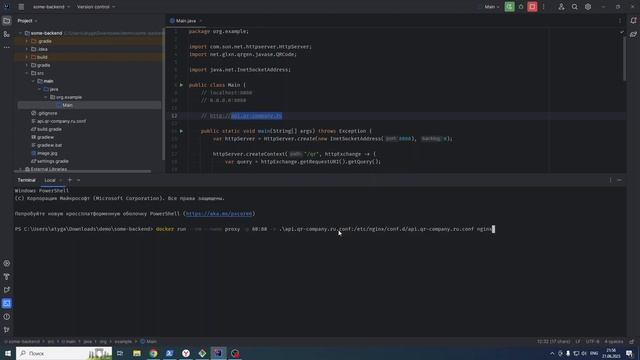Expand the .idea folder
The height and width of the screenshot is (360, 640).
(x=27, y=49)
